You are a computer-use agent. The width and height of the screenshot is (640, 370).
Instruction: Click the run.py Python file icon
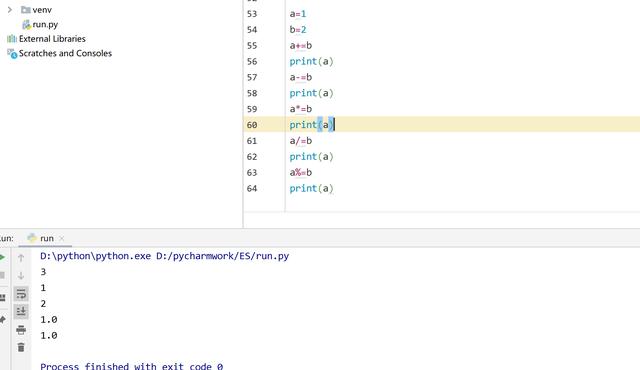(27, 24)
